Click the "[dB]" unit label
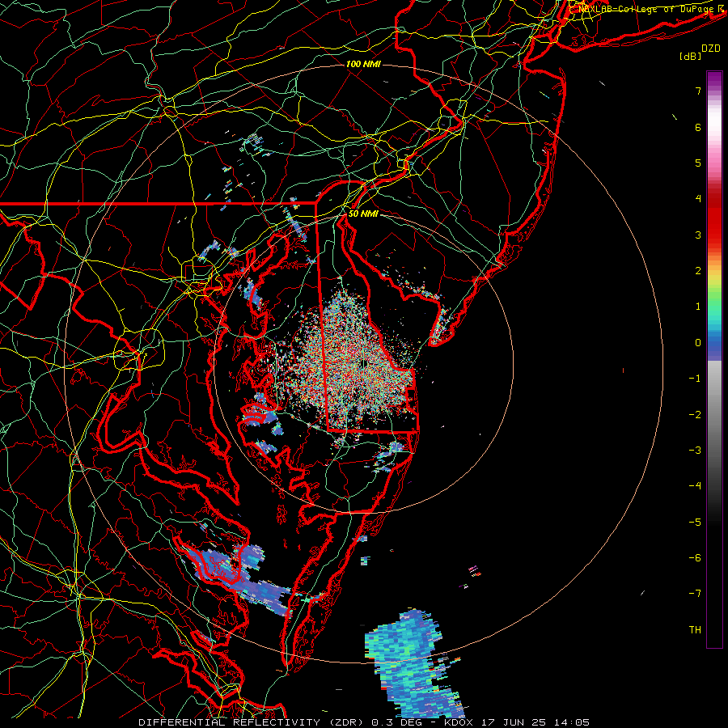Image resolution: width=728 pixels, height=728 pixels. point(690,56)
